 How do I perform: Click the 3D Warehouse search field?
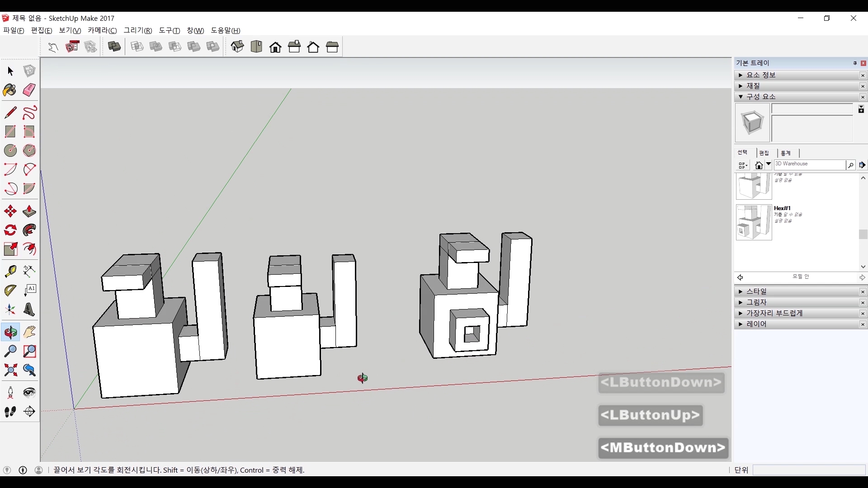click(809, 164)
